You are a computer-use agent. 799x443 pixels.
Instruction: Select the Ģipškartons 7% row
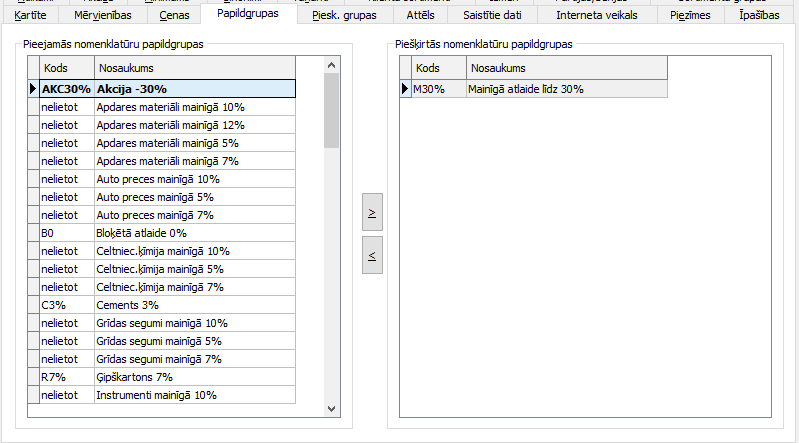pyautogui.click(x=195, y=377)
